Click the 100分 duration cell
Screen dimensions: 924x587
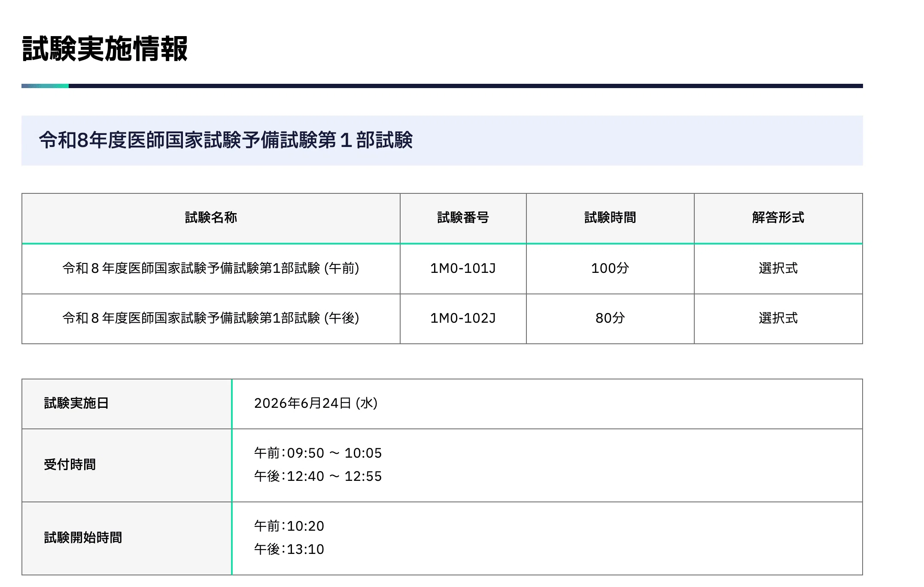[610, 269]
